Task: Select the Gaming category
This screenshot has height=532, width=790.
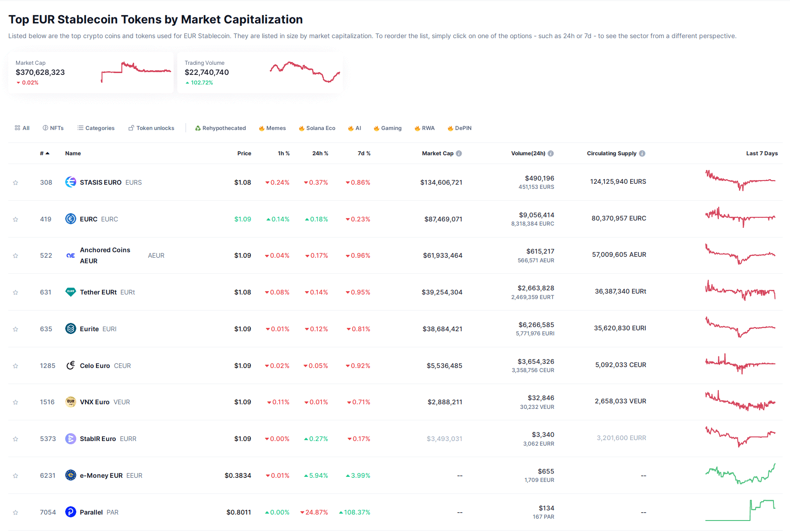Action: (388, 128)
